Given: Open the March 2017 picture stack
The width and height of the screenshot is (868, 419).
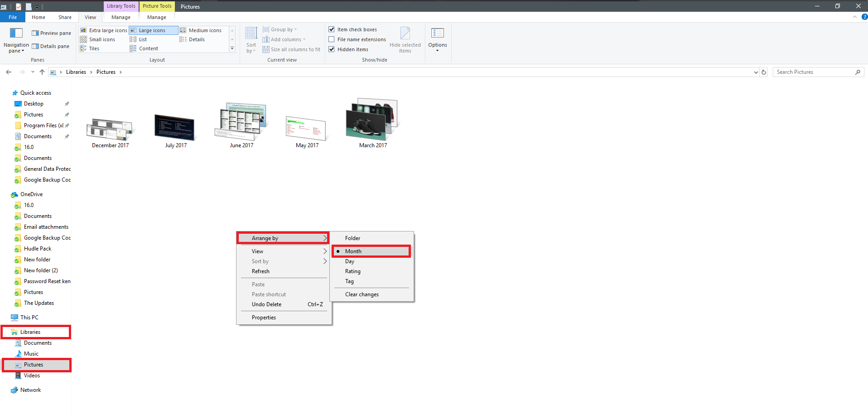Looking at the screenshot, I should click(x=373, y=120).
